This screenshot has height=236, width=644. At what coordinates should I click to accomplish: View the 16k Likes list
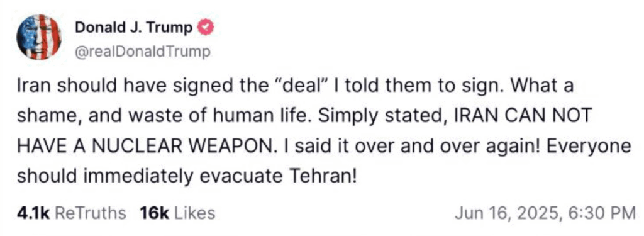tap(177, 213)
